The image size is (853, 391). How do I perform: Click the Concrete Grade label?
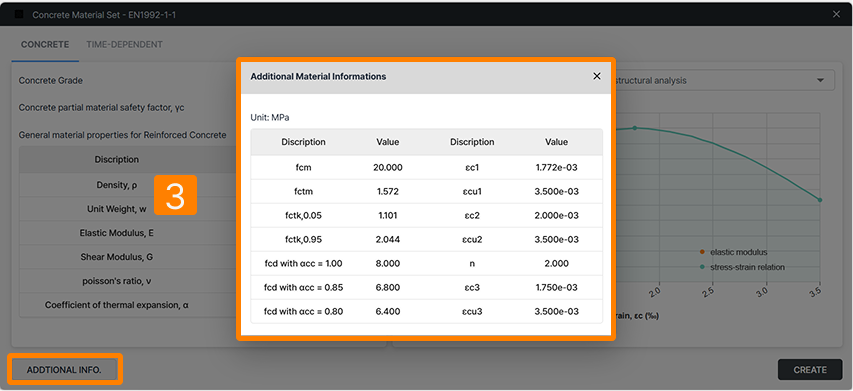point(51,80)
